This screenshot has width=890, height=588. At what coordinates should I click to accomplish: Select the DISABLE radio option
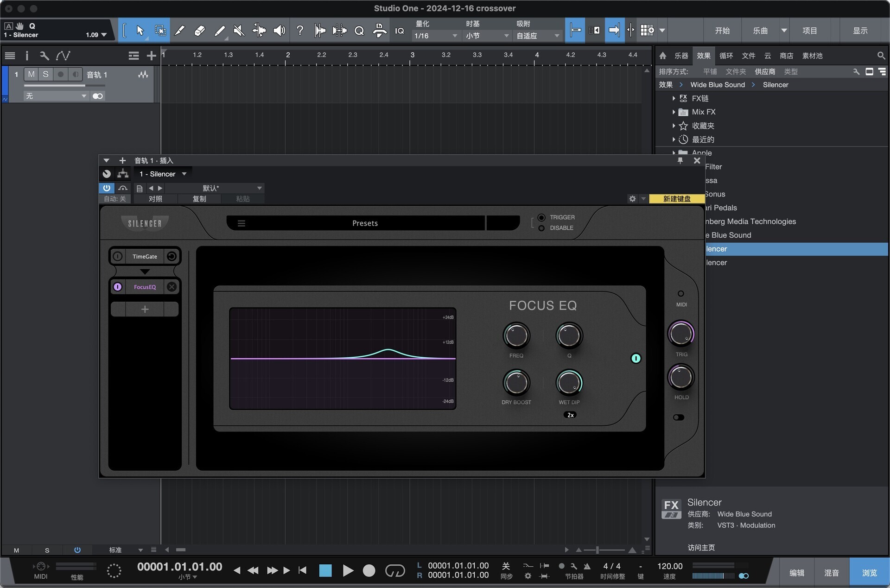click(541, 228)
